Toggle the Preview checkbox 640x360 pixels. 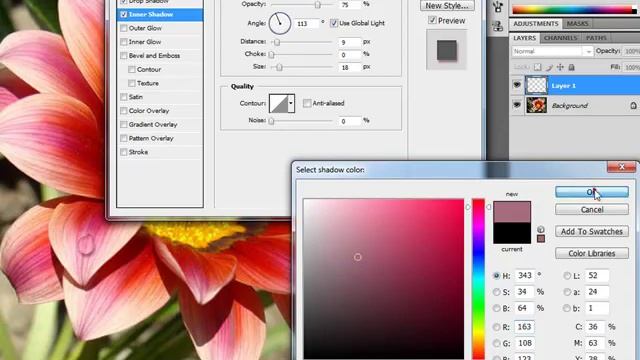[x=432, y=20]
